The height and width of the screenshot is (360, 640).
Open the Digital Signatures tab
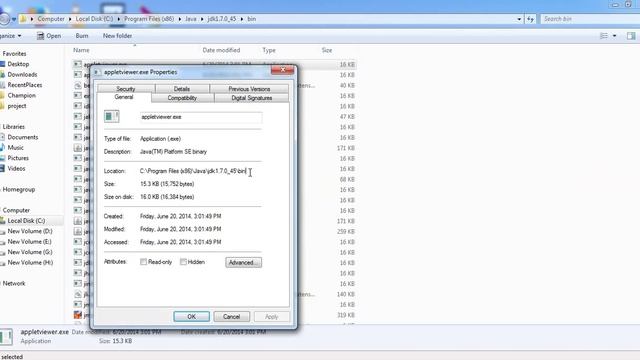251,98
